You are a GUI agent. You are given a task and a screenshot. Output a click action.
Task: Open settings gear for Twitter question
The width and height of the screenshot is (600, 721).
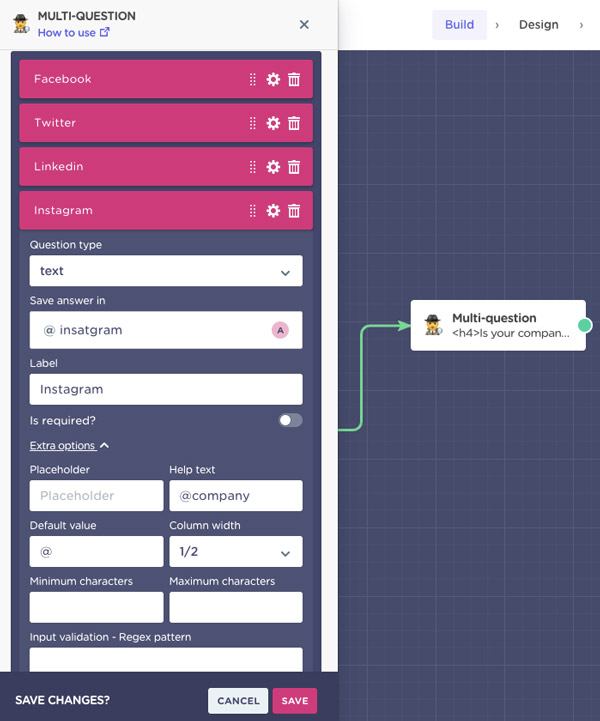(273, 123)
